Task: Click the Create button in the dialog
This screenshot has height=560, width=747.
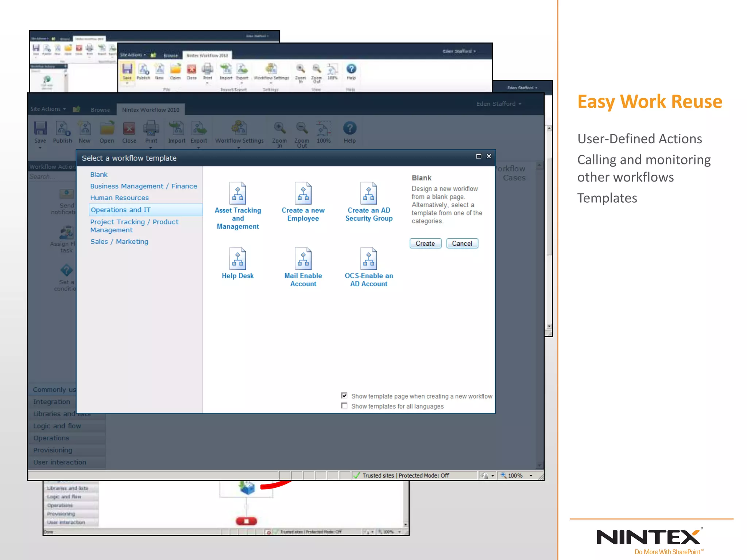Action: (x=425, y=244)
